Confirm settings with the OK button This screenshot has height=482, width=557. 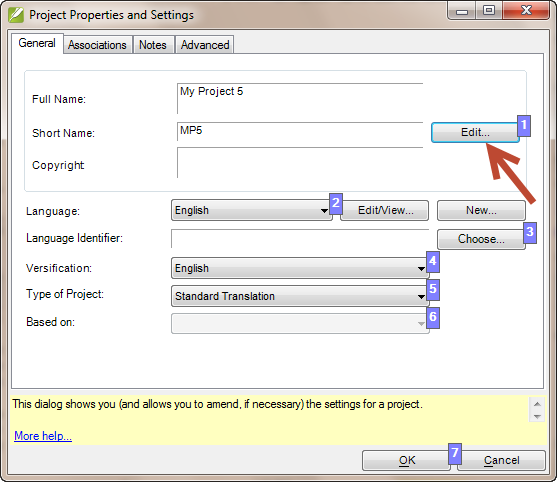(x=406, y=460)
